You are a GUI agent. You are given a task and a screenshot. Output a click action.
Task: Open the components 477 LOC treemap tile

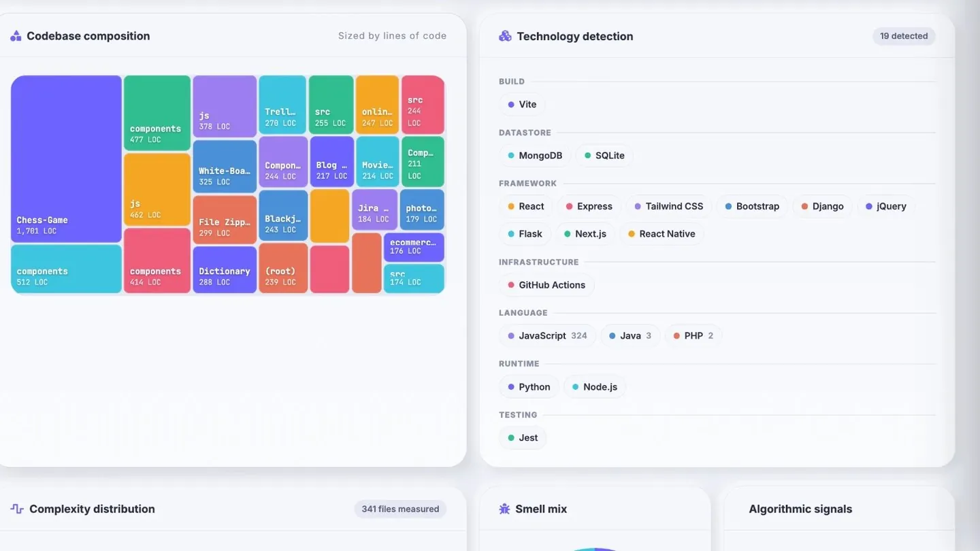(157, 113)
